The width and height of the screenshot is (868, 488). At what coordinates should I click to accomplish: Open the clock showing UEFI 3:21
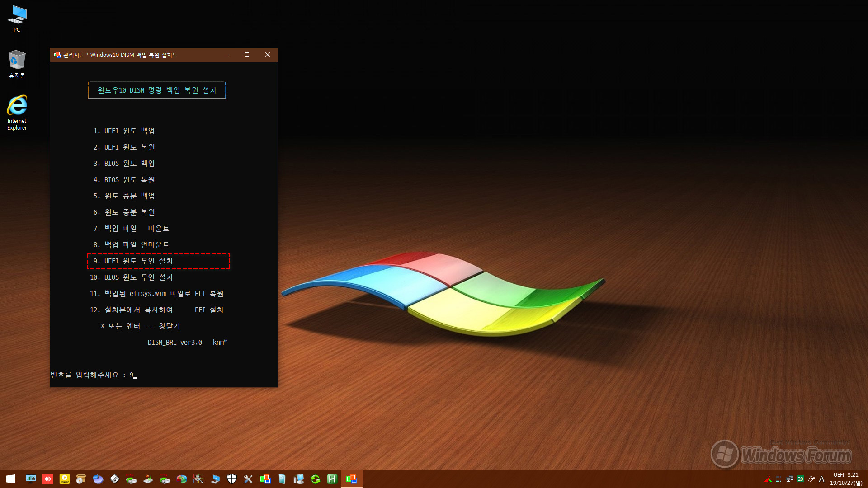coord(846,479)
